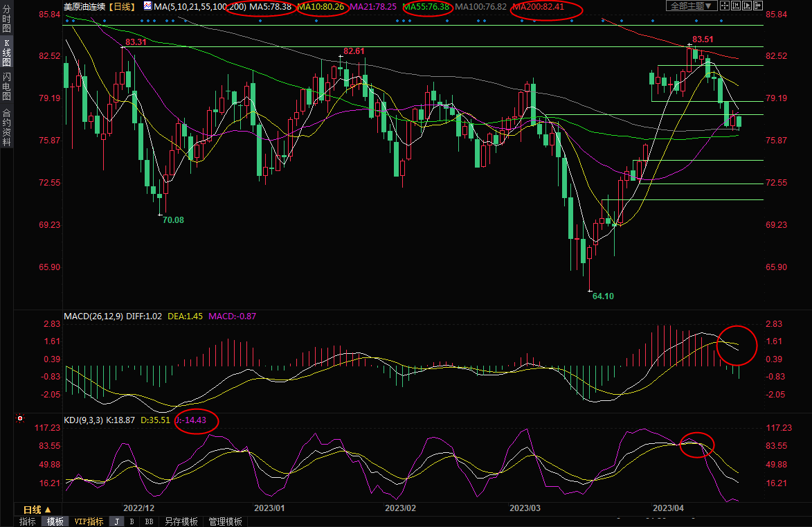Open the 合约资料 side tab
Image resolution: width=812 pixels, height=527 pixels.
(x=6, y=127)
